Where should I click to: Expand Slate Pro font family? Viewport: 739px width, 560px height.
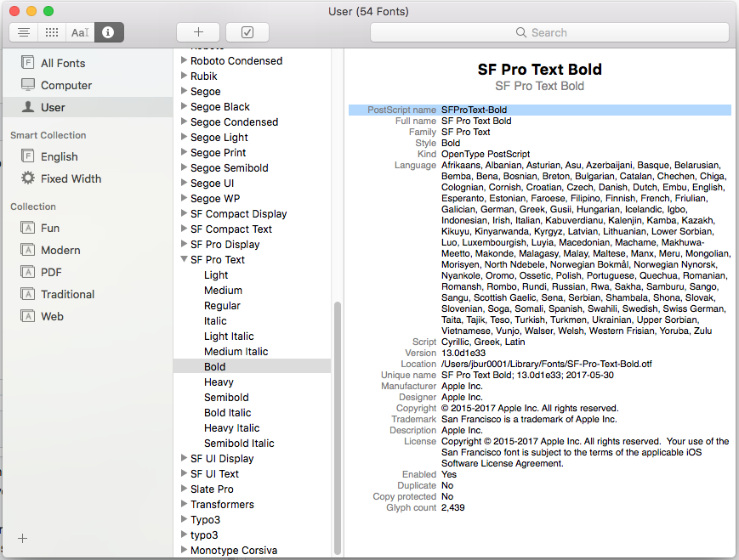point(185,489)
